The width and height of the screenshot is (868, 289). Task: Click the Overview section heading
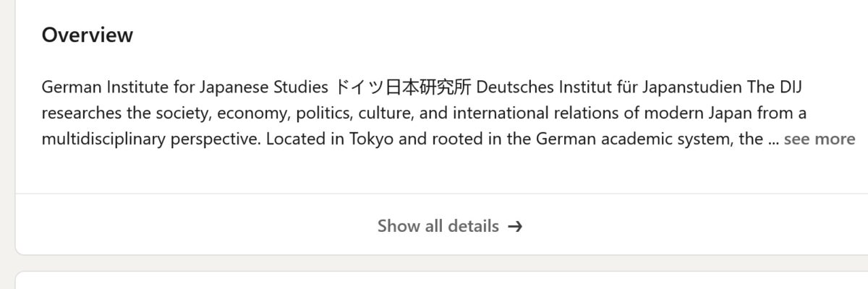[x=88, y=35]
